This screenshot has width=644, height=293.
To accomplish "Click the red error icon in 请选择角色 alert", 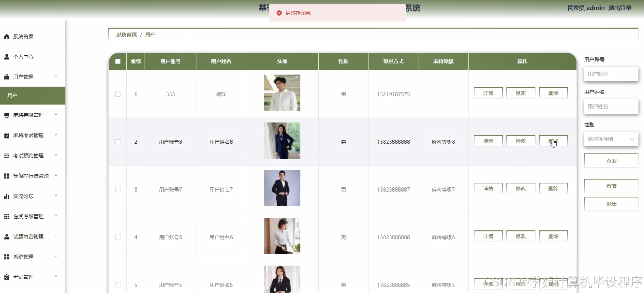I will 279,13.
